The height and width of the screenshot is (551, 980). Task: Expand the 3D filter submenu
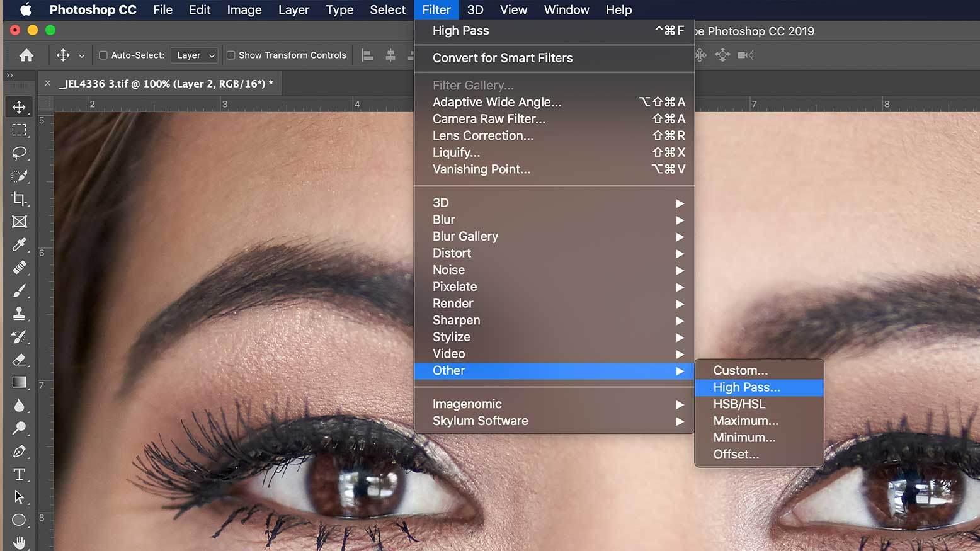pyautogui.click(x=554, y=203)
